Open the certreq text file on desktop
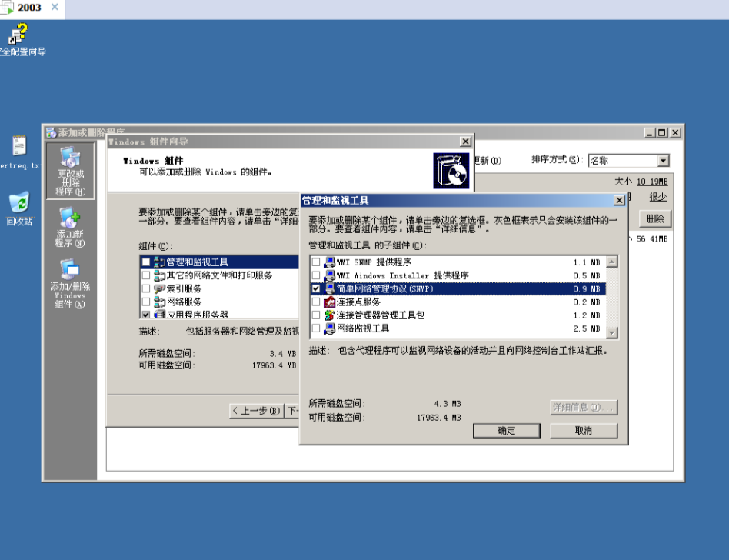Image resolution: width=729 pixels, height=560 pixels. 19,152
